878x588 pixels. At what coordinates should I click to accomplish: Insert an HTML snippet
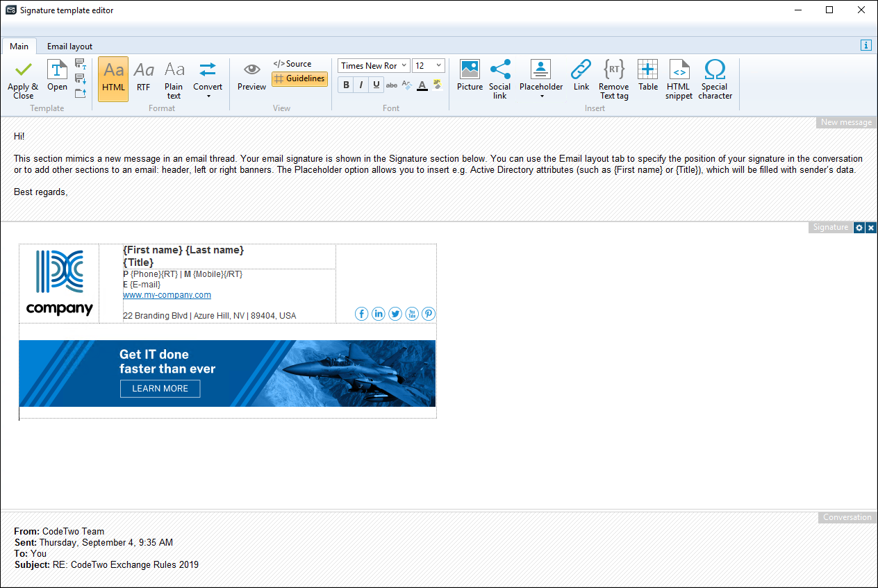(679, 79)
